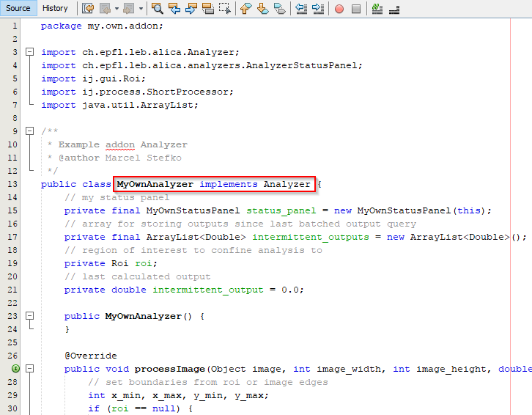Click 'null' keyword on line 30
Viewport: 532px width, 415px height.
(163, 408)
